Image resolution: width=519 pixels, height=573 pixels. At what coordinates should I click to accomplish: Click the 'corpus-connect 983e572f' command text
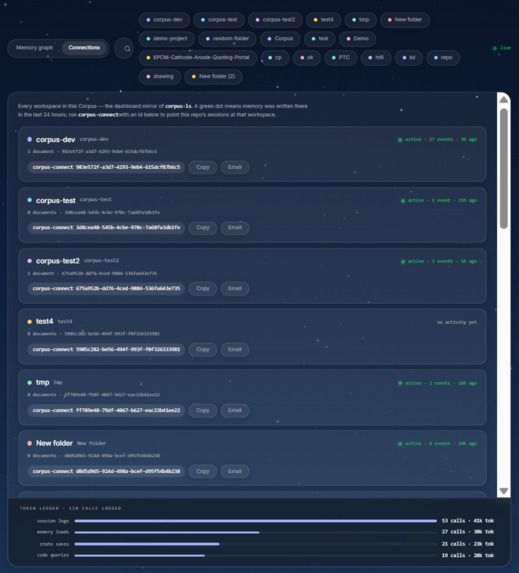point(106,167)
